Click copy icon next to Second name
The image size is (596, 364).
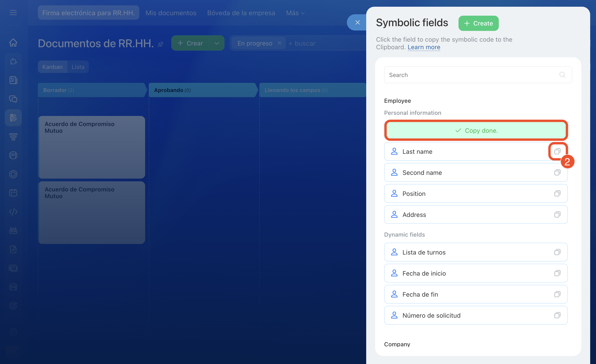click(x=557, y=173)
